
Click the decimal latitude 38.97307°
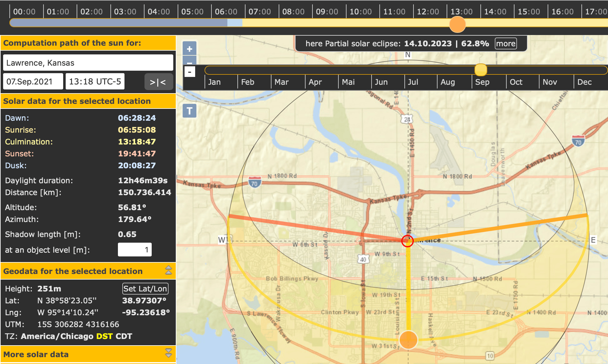[144, 301]
